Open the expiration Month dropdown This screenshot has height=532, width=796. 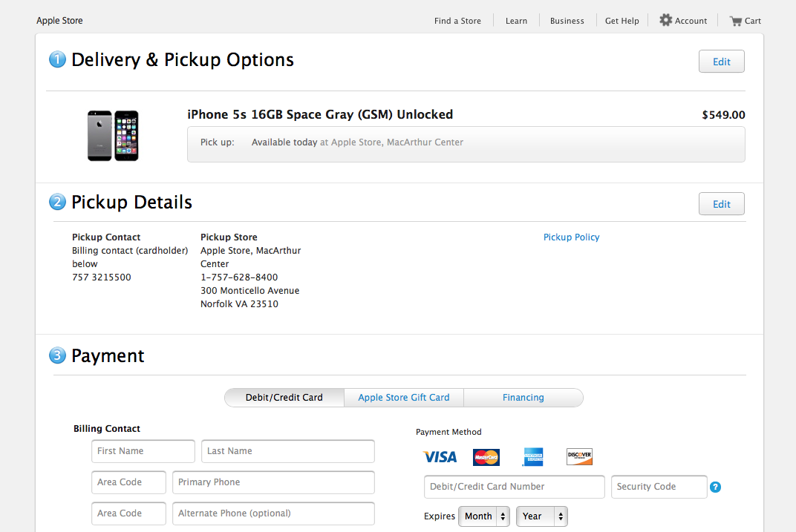pos(484,516)
